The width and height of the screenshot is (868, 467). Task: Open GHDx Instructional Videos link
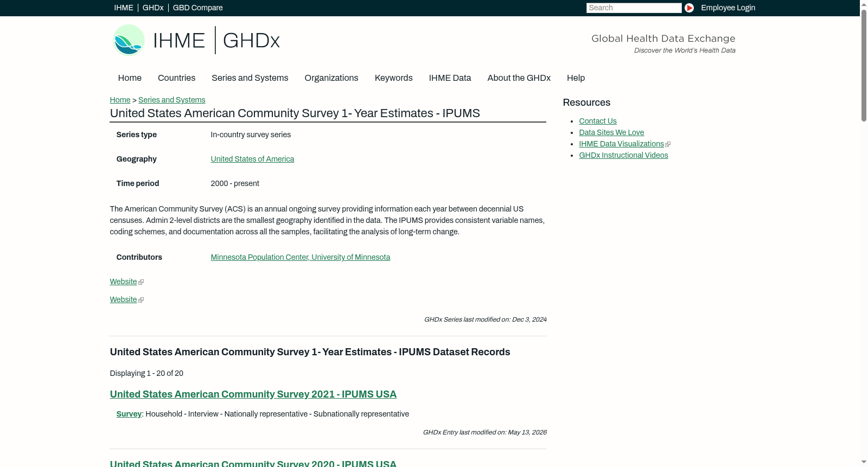(x=623, y=155)
